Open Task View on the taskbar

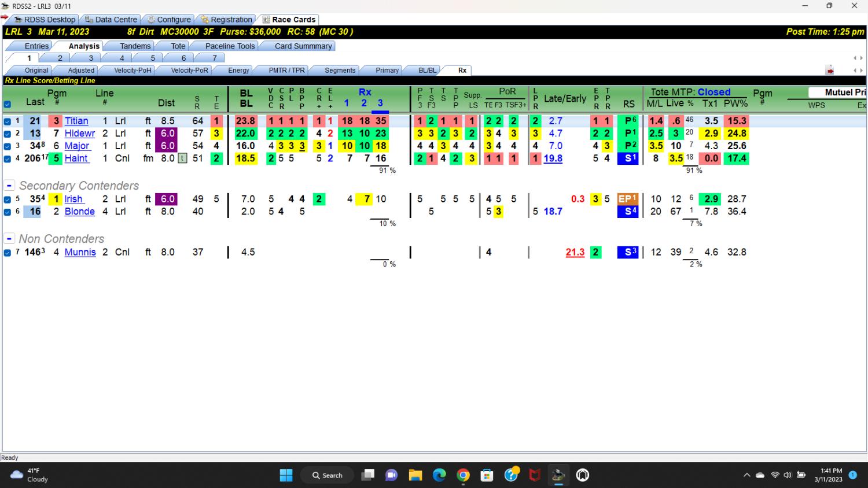point(367,475)
